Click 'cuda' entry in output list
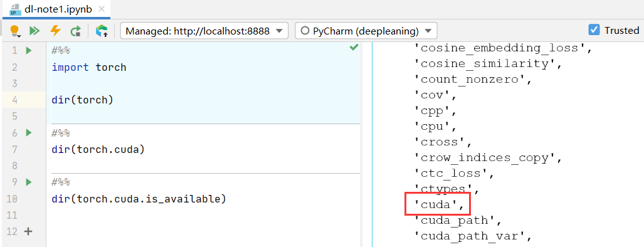 click(440, 204)
